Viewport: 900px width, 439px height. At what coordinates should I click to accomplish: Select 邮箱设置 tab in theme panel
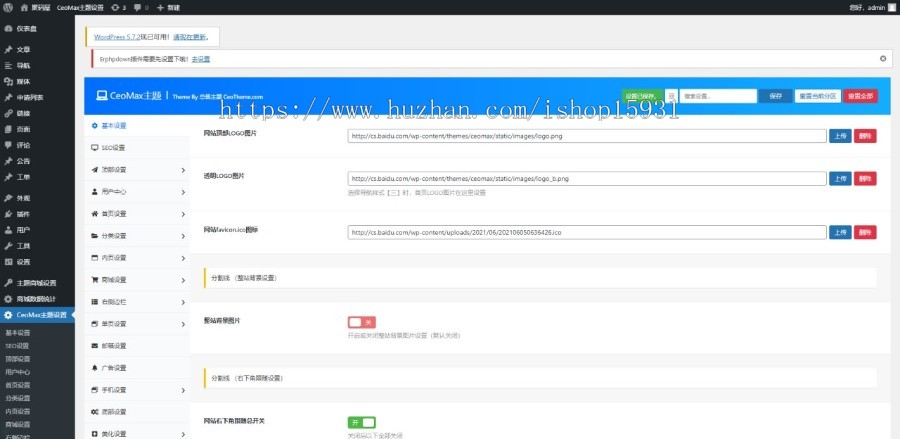(137, 346)
